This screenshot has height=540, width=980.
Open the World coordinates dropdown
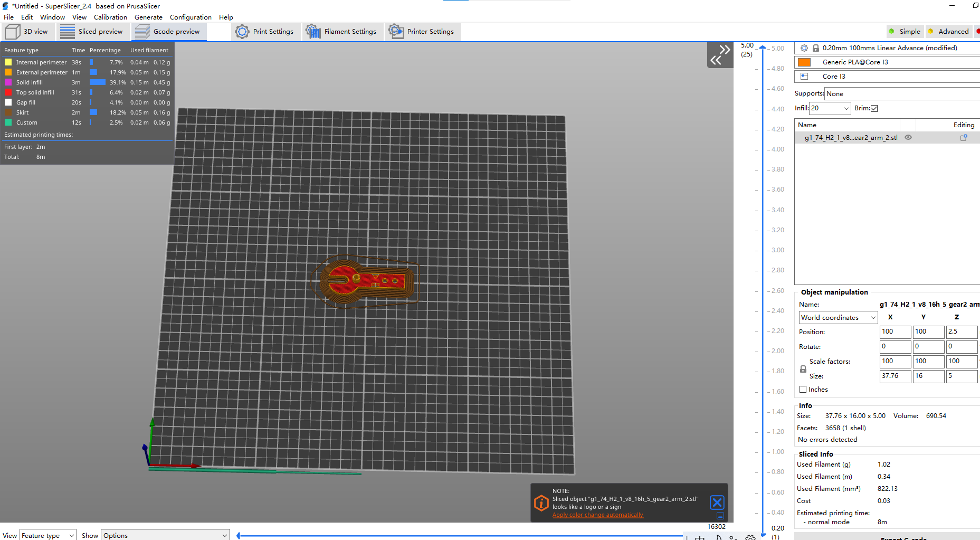click(x=838, y=318)
